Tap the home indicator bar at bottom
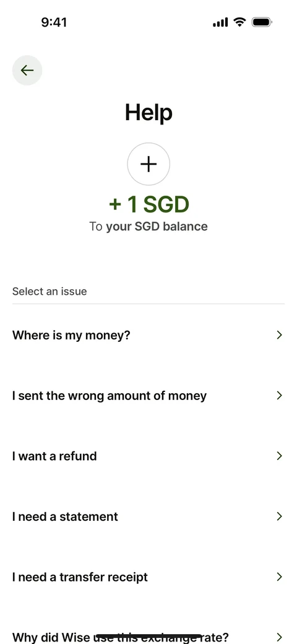The height and width of the screenshot is (644, 297). point(148,636)
